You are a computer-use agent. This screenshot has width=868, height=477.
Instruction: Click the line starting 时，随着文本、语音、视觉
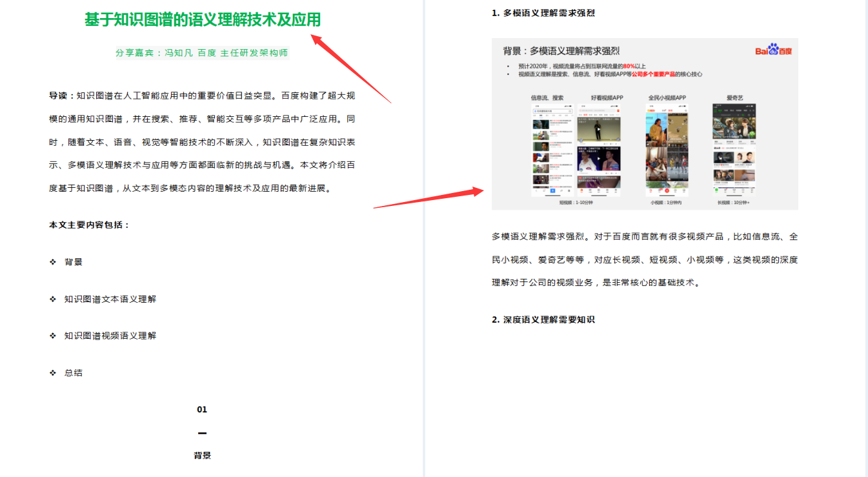(x=202, y=143)
